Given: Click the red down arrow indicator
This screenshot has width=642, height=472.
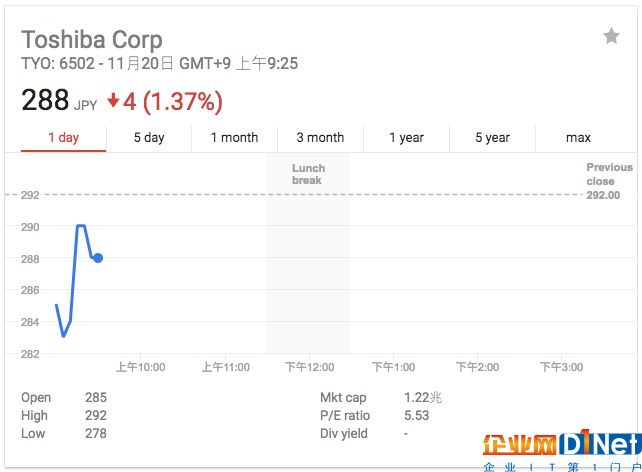Looking at the screenshot, I should pyautogui.click(x=113, y=100).
